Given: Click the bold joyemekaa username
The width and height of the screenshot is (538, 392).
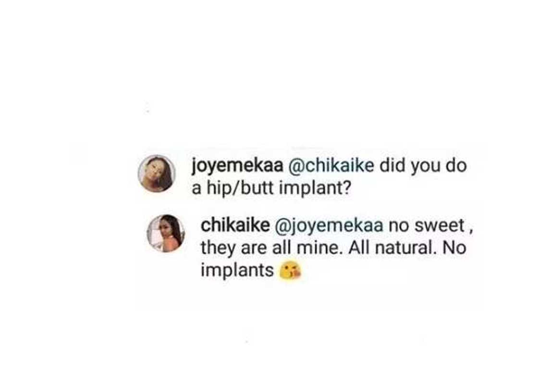Looking at the screenshot, I should (x=238, y=166).
